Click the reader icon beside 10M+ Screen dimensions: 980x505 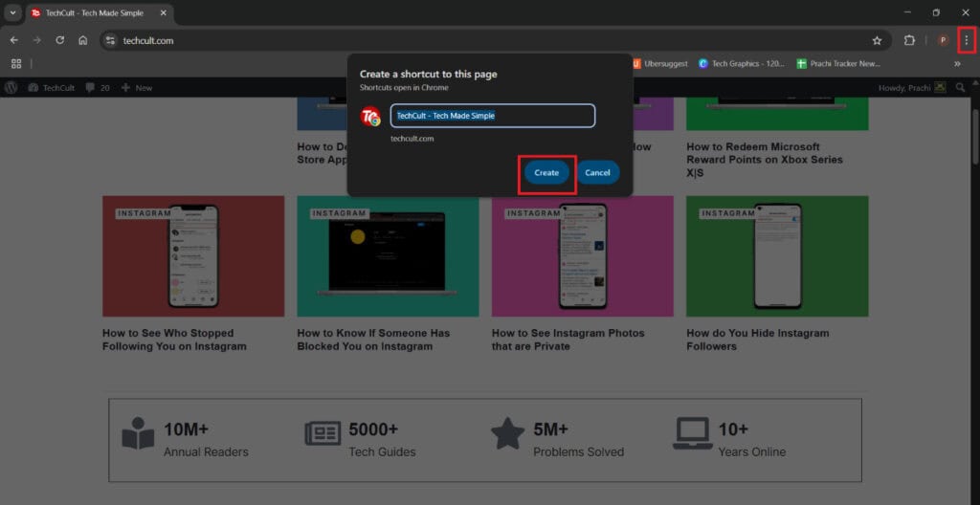pos(138,433)
